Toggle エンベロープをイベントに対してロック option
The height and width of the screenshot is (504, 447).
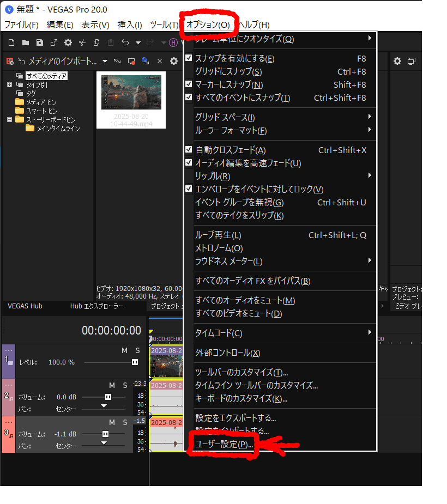click(189, 189)
